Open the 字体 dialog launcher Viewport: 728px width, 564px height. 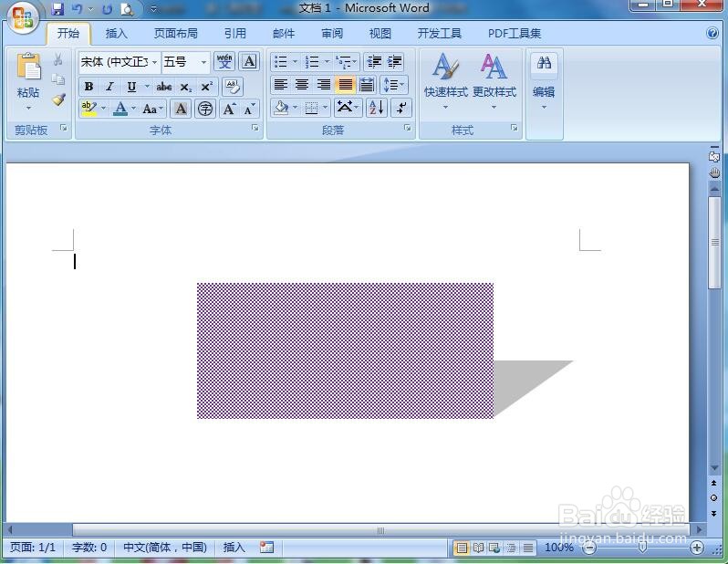255,128
